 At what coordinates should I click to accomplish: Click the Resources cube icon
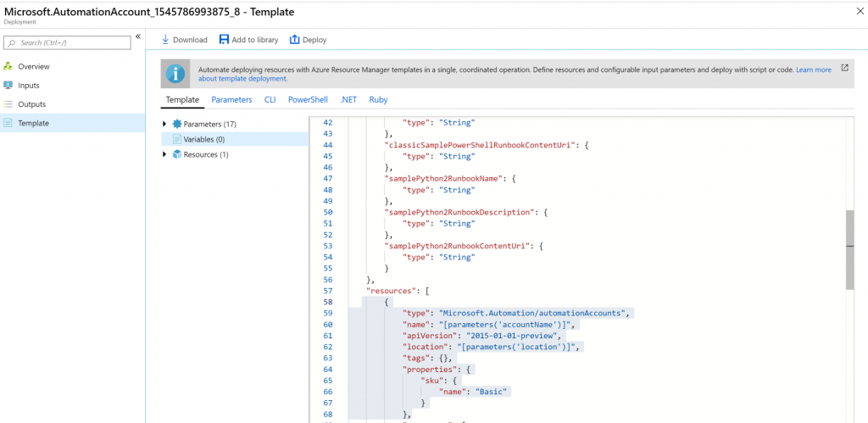point(177,154)
